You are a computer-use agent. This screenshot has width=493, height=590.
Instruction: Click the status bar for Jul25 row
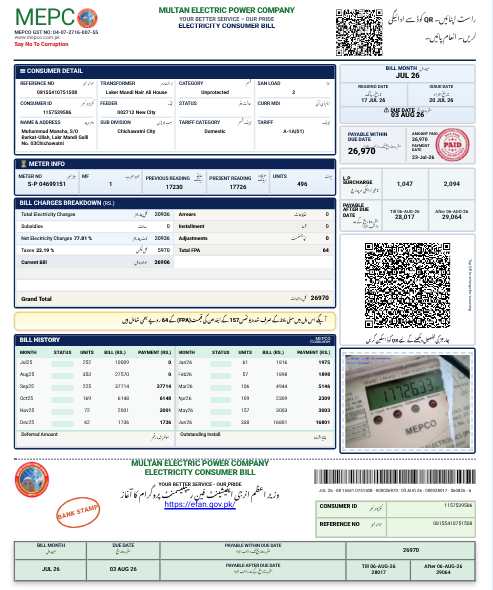pos(62,363)
